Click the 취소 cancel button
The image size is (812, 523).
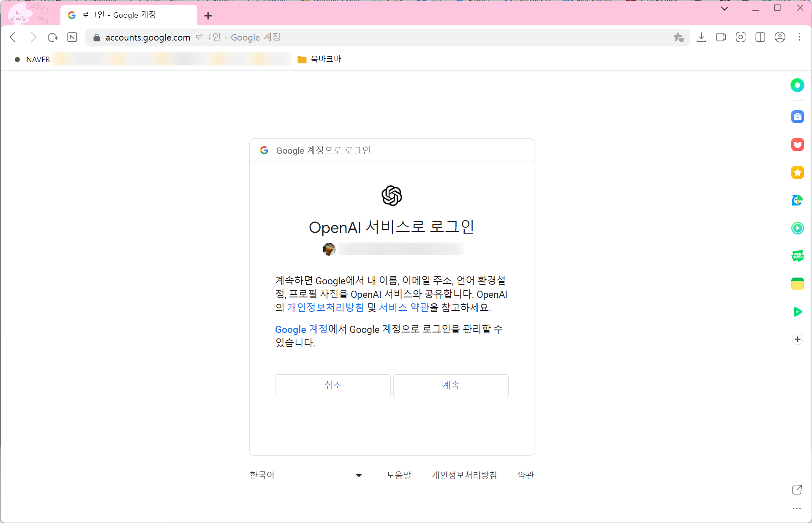(x=332, y=385)
